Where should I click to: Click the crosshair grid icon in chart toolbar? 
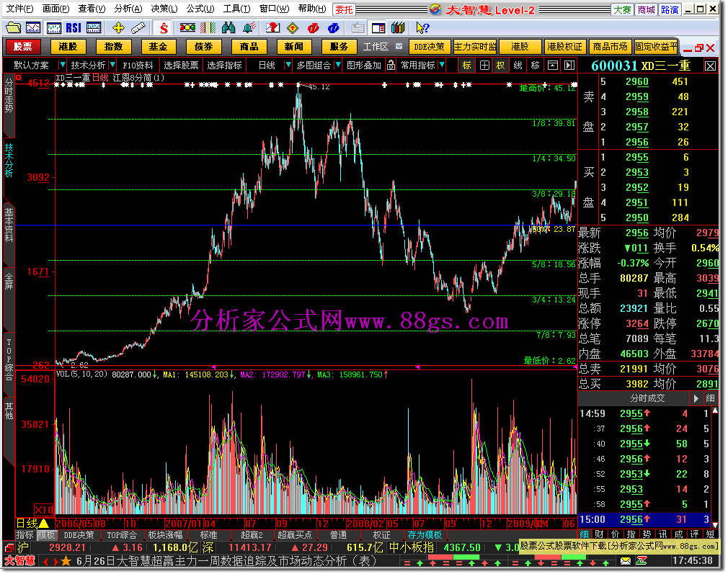pos(484,66)
